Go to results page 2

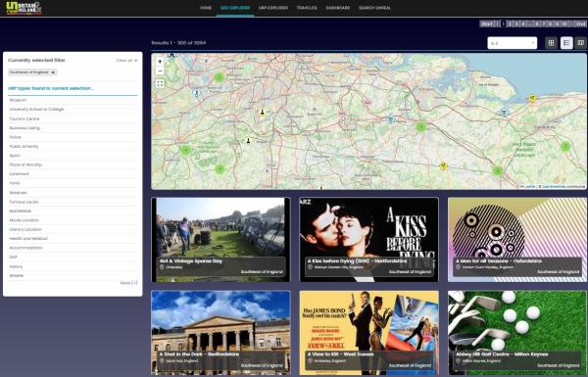(x=510, y=24)
